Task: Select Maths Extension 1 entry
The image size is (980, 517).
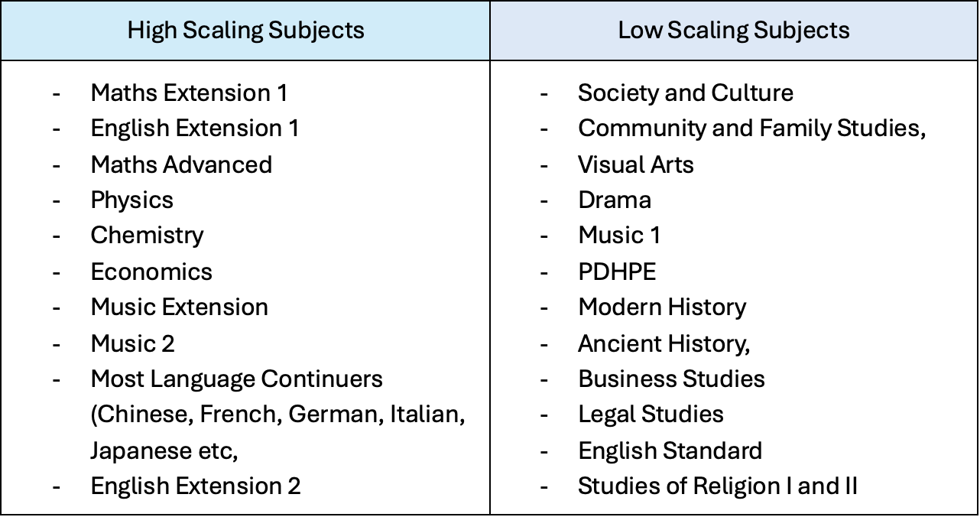Action: pos(189,93)
